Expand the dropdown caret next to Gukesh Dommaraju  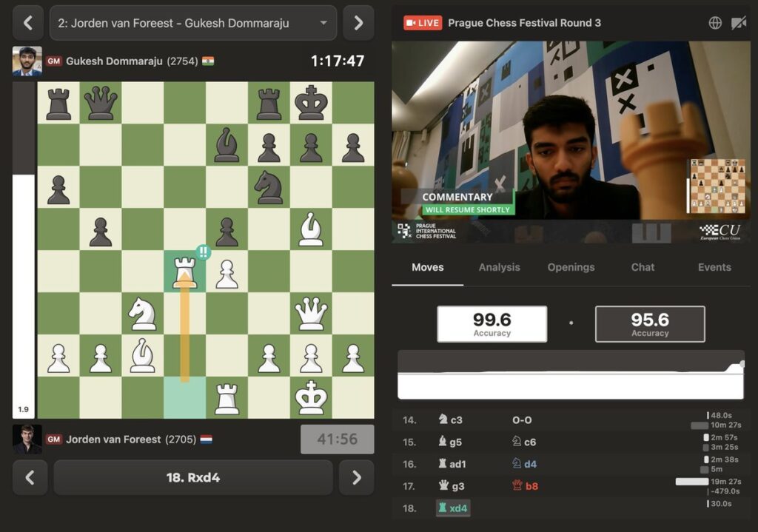coord(323,23)
